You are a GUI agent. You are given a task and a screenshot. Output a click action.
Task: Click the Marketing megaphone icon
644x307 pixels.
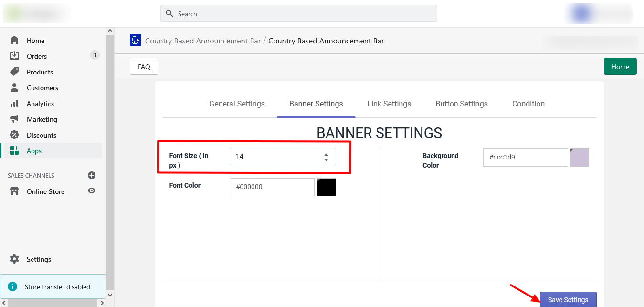click(14, 119)
